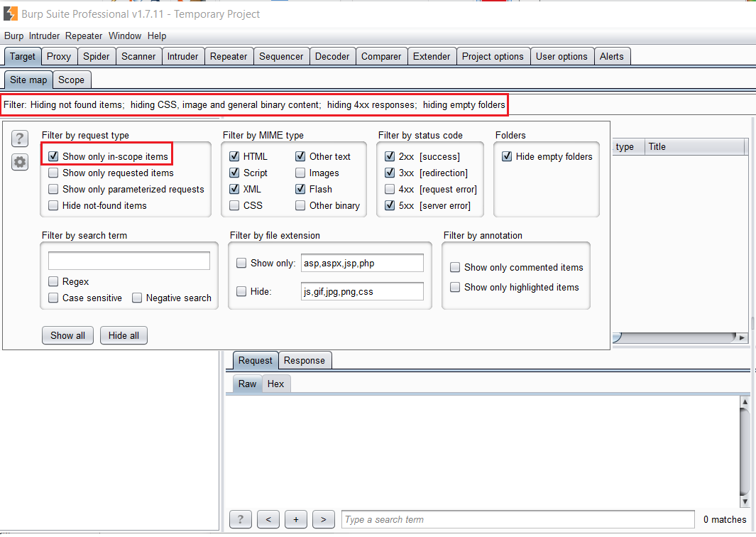This screenshot has width=756, height=537.
Task: Open the Intruder menu in menu bar
Action: tap(44, 36)
